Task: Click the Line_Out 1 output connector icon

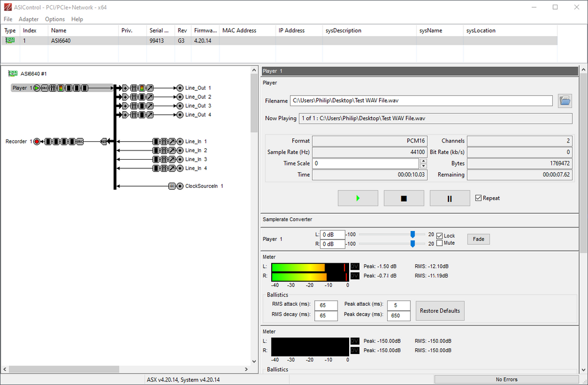Action: coord(180,88)
